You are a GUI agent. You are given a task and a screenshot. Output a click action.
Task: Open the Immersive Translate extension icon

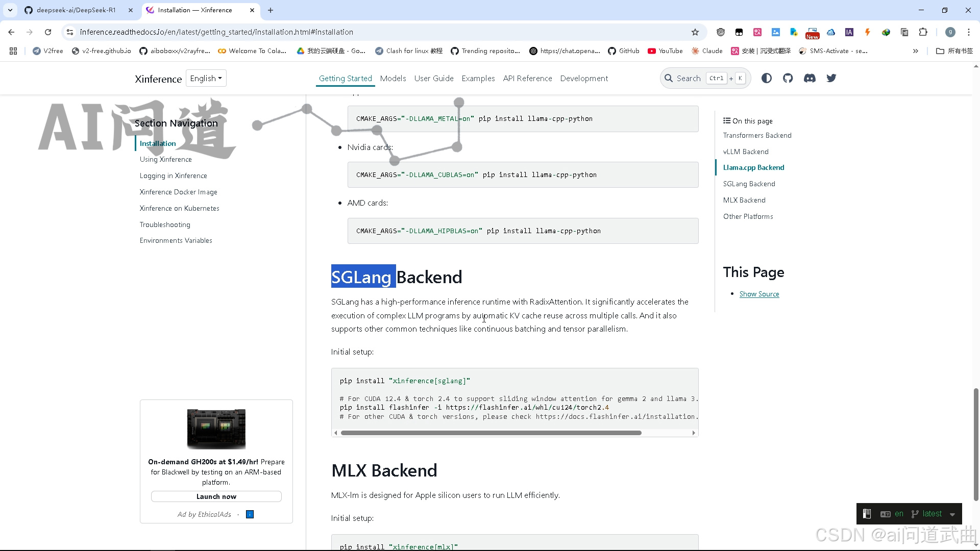click(x=757, y=32)
